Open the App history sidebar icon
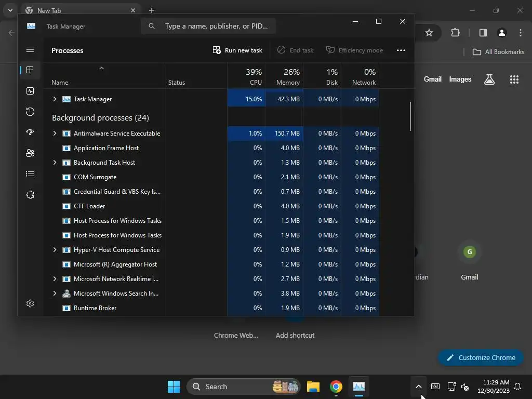 [x=30, y=112]
